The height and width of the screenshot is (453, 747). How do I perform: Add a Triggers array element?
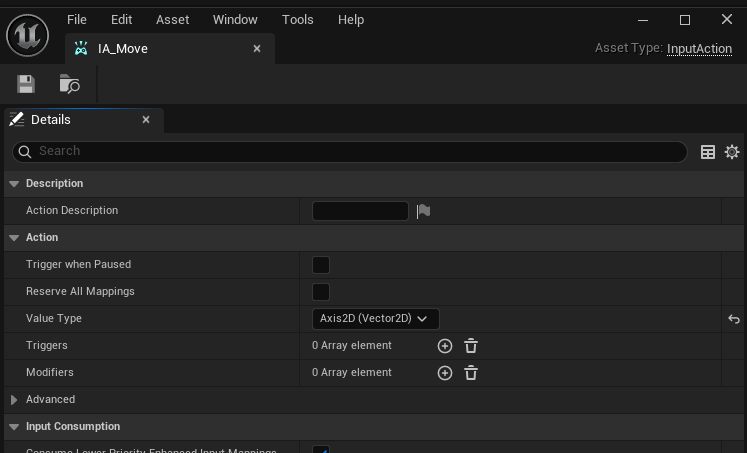[445, 346]
